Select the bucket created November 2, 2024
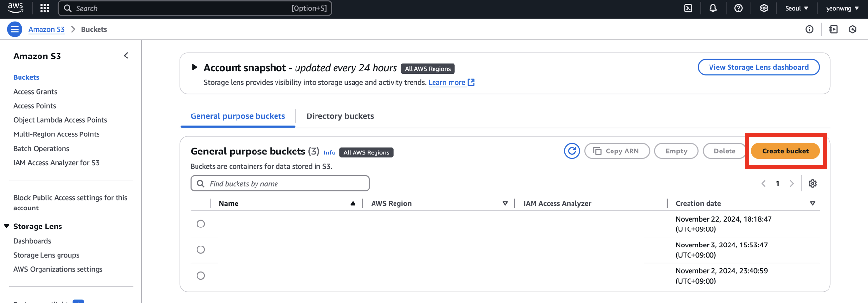 200,275
